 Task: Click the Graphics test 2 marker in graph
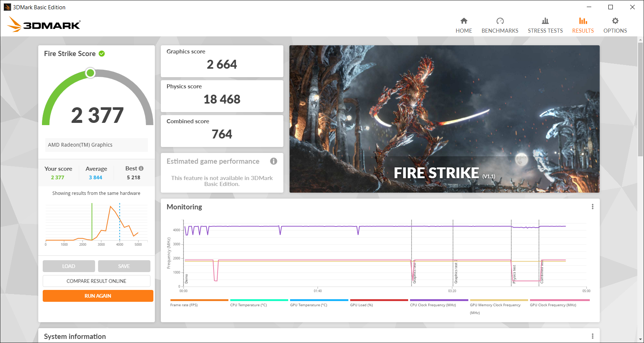456,272
